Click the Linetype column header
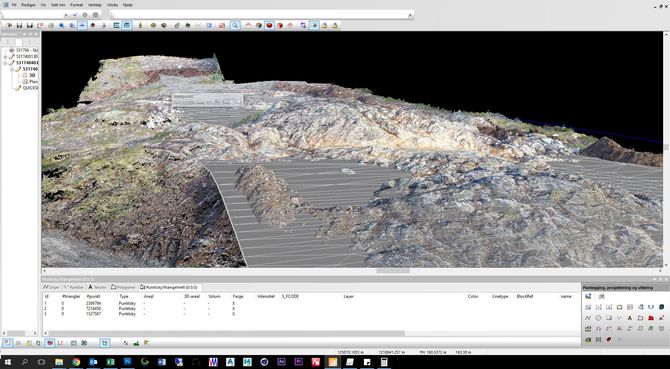670x369 pixels. click(500, 296)
